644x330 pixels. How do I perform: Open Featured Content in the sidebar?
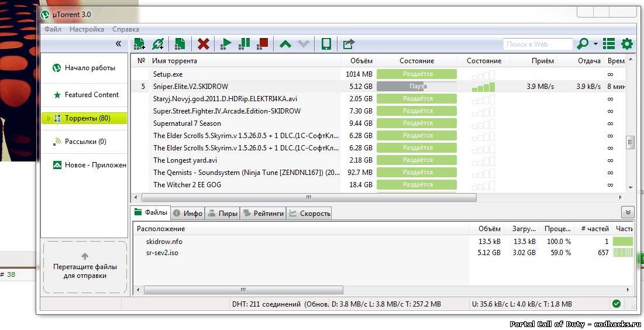pos(84,95)
